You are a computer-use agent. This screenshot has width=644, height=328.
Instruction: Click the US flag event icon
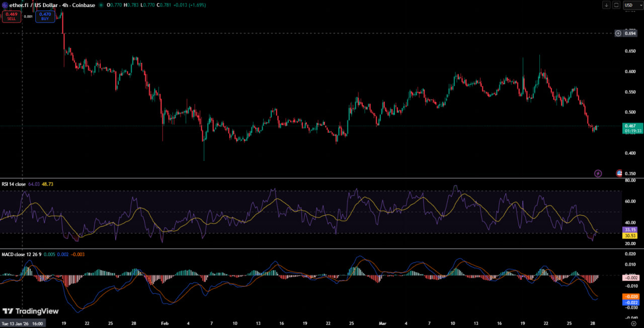(619, 173)
